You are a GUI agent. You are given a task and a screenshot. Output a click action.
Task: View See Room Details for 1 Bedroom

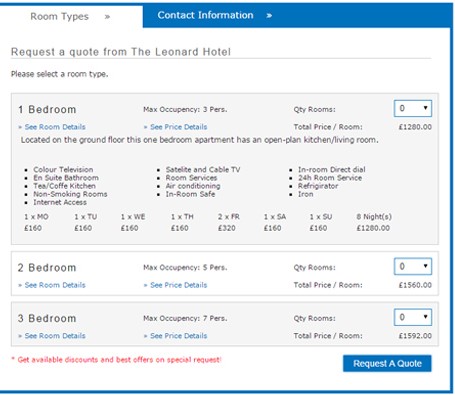tap(52, 127)
